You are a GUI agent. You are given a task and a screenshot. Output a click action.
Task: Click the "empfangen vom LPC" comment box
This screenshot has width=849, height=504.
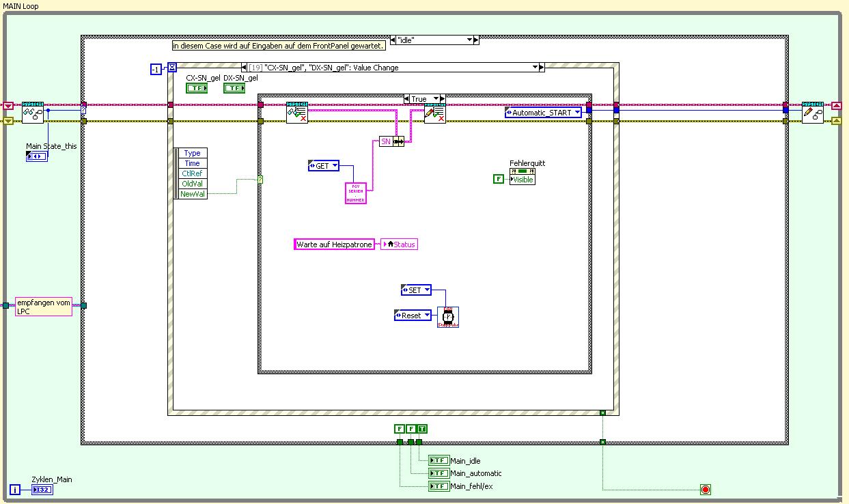point(43,307)
